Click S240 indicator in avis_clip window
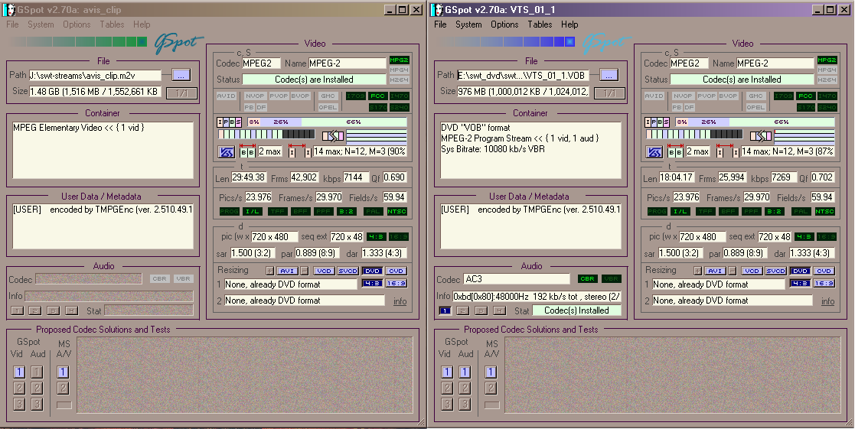 (398, 107)
